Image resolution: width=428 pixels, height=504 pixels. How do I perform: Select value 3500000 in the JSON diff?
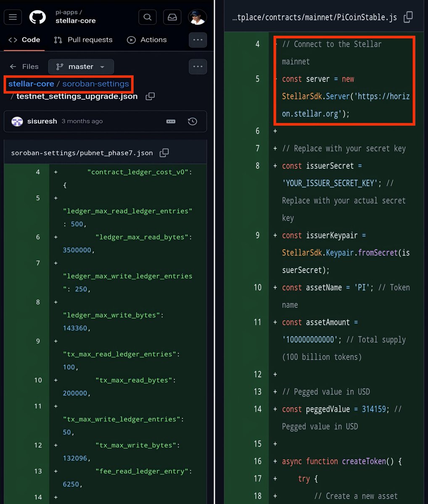(x=77, y=250)
